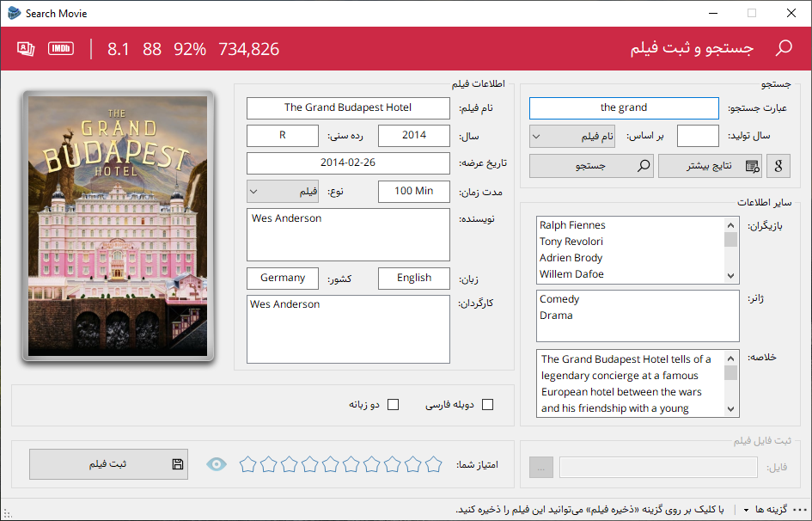Click the director box containing Wes Anderson
Screen dimensions: 812x521
click(348, 329)
